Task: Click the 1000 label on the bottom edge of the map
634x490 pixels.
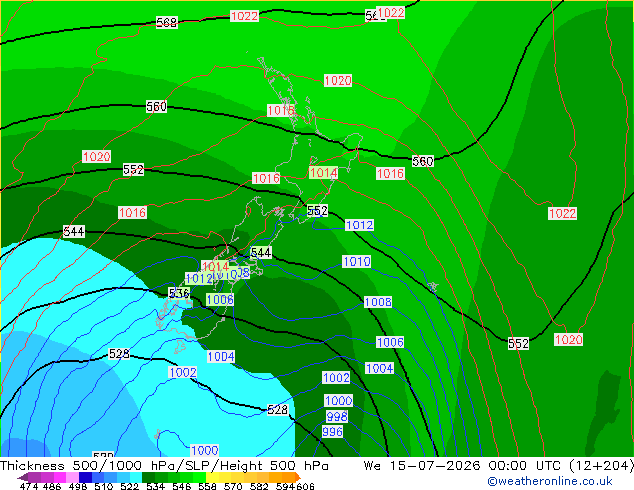Action: 204,450
